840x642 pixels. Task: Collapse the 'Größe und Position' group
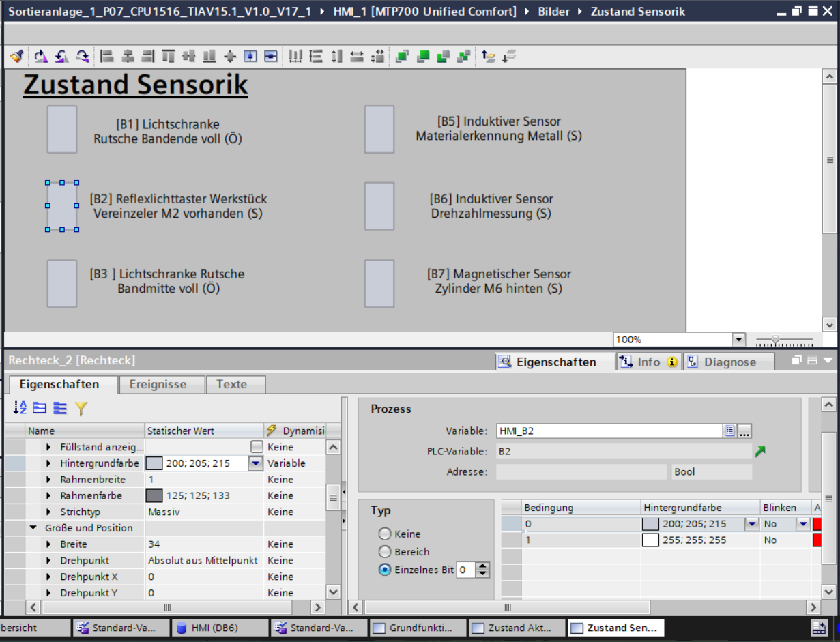point(33,528)
